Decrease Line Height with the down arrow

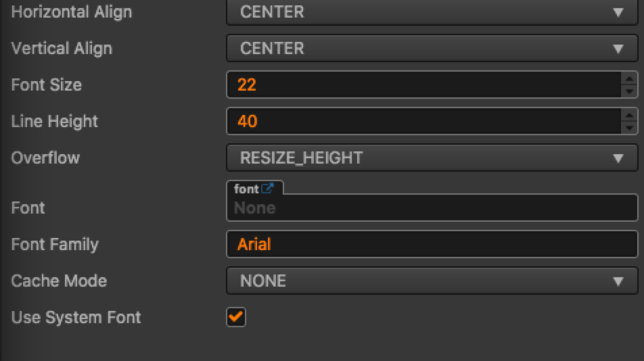tap(629, 128)
